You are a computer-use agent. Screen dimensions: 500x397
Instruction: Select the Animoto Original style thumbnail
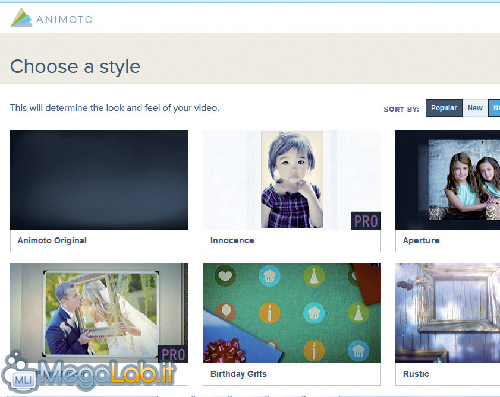(x=99, y=180)
